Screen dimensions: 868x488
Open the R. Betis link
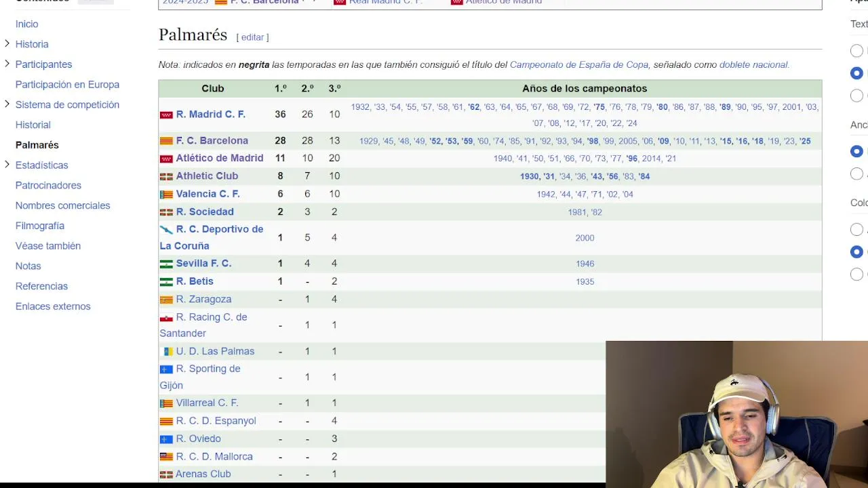pyautogui.click(x=195, y=282)
